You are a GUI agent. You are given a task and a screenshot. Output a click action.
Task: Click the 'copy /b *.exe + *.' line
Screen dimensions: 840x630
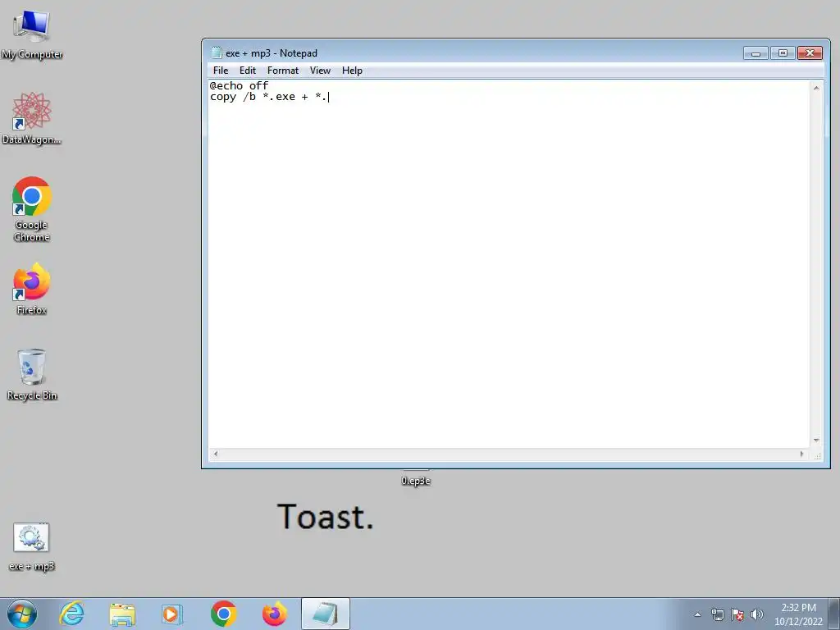tap(269, 97)
